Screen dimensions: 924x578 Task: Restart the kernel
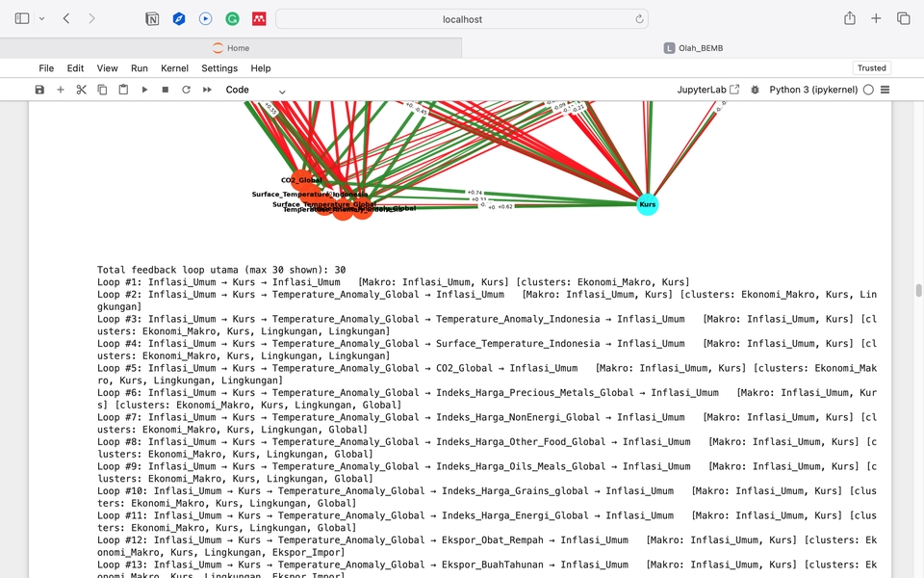[x=186, y=90]
